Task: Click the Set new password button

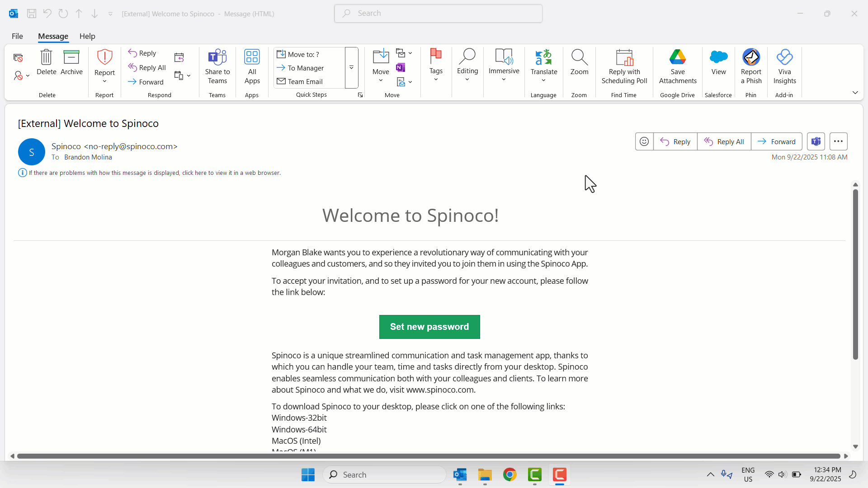Action: coord(429,327)
